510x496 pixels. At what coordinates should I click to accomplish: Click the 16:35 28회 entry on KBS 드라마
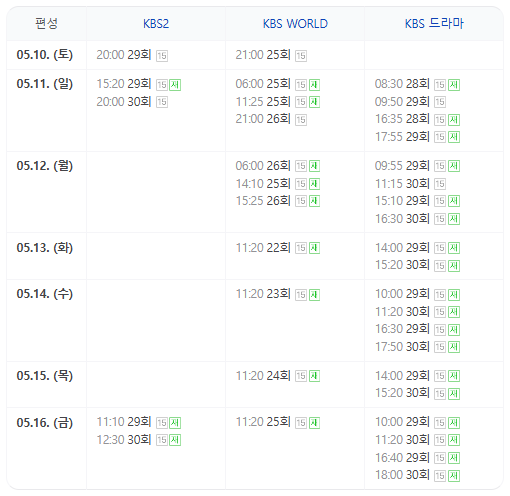tap(402, 119)
